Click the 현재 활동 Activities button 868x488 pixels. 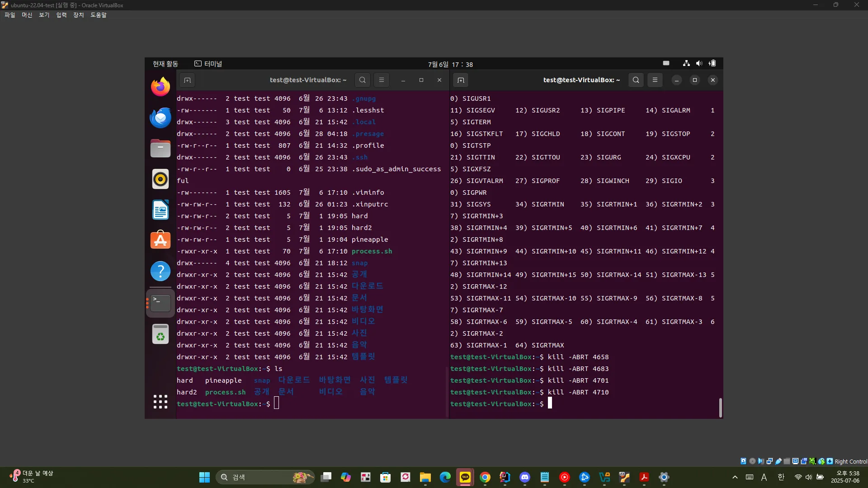[165, 64]
